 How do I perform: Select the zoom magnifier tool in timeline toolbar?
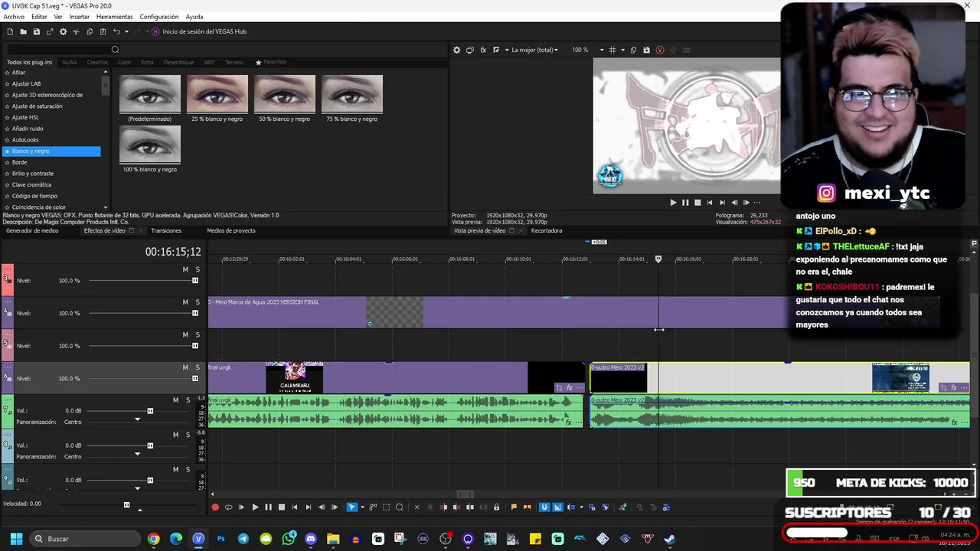399,507
